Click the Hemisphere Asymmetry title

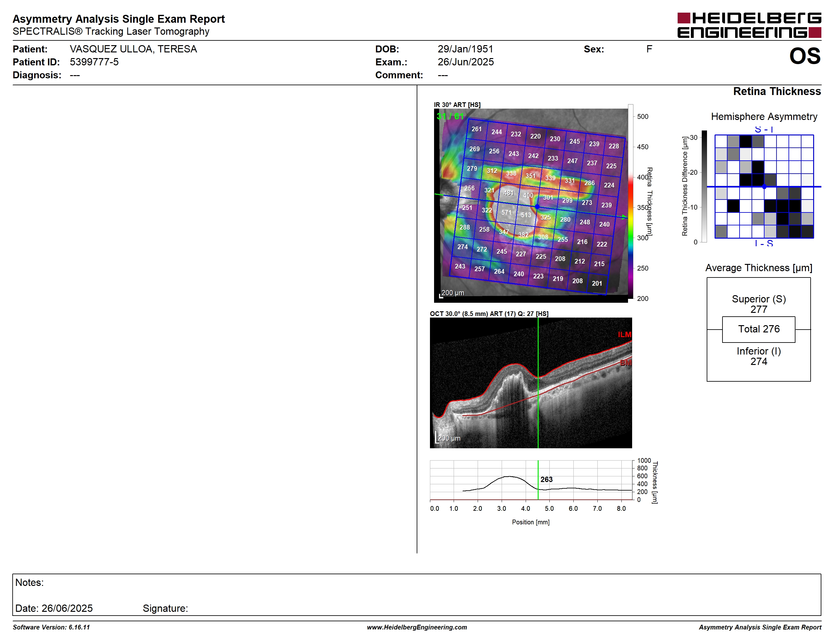pyautogui.click(x=764, y=117)
